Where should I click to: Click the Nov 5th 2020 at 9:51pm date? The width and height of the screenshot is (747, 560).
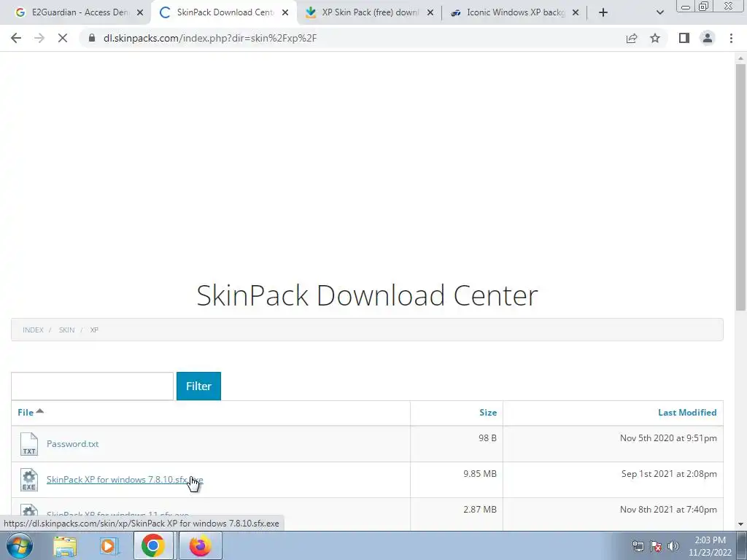coord(668,438)
